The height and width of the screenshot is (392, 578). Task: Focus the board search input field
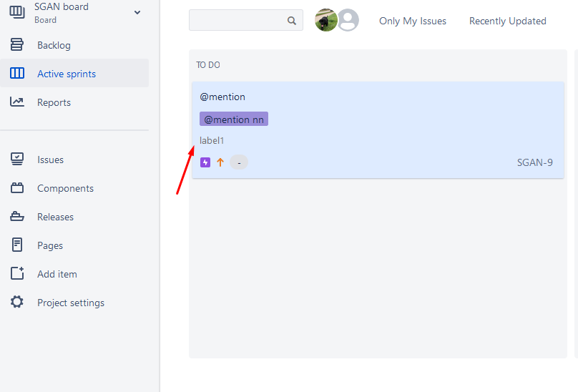(x=246, y=20)
